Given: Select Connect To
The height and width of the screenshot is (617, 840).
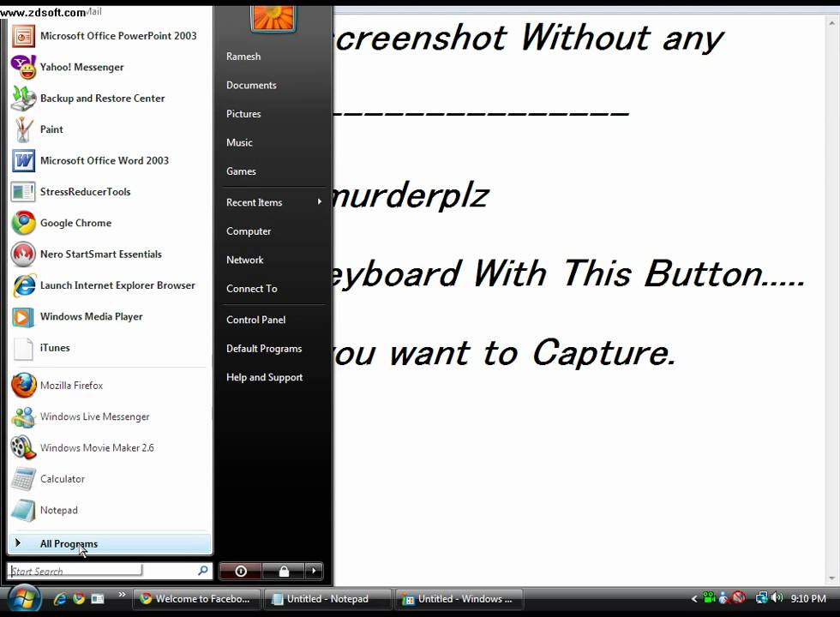Looking at the screenshot, I should (252, 289).
